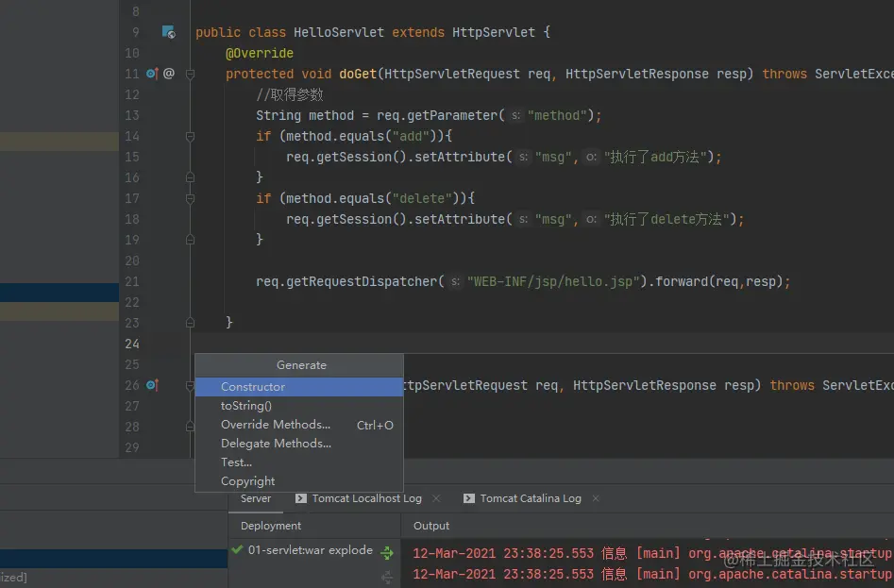Click the class gutter icon beside HelloServlet
Viewport: 894px width, 588px height.
point(168,32)
